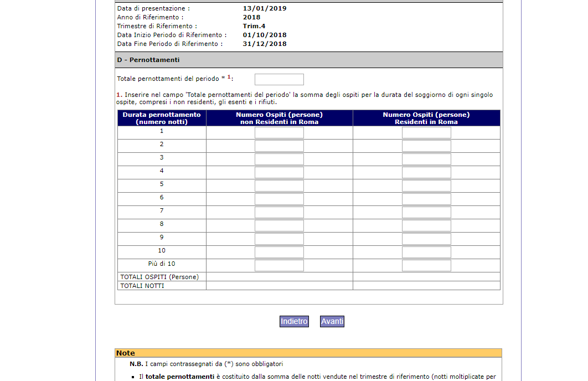Image resolution: width=588 pixels, height=381 pixels.
Task: Select non Residenti field for 10 nights
Action: click(279, 253)
